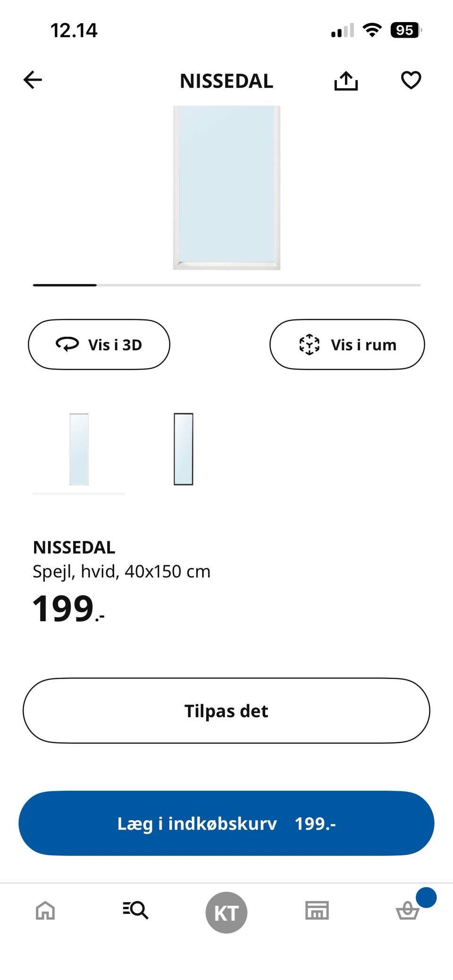Open the store icon in bottom navigation

tap(317, 910)
